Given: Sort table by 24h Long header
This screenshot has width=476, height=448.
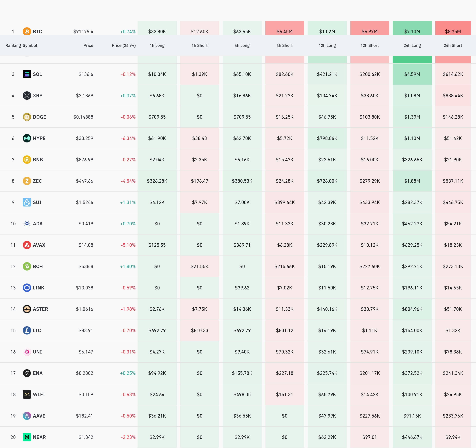Looking at the screenshot, I should click(x=412, y=45).
